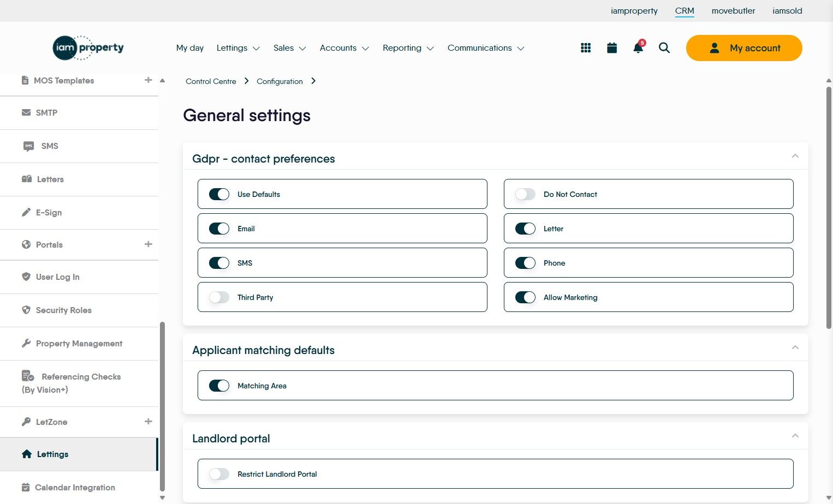Screen dimensions: 833x504
Task: Open the My day menu item
Action: pyautogui.click(x=190, y=48)
